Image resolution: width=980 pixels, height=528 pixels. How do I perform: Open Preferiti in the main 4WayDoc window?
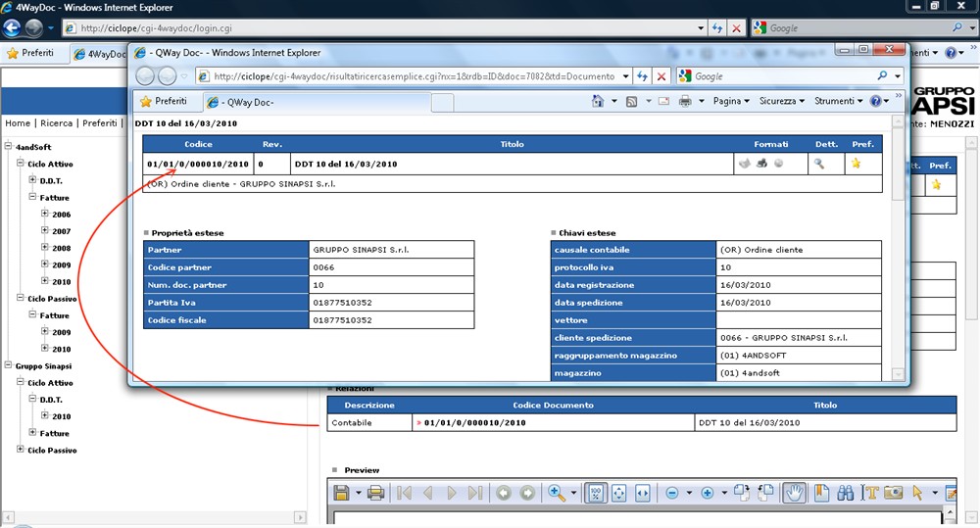point(30,53)
